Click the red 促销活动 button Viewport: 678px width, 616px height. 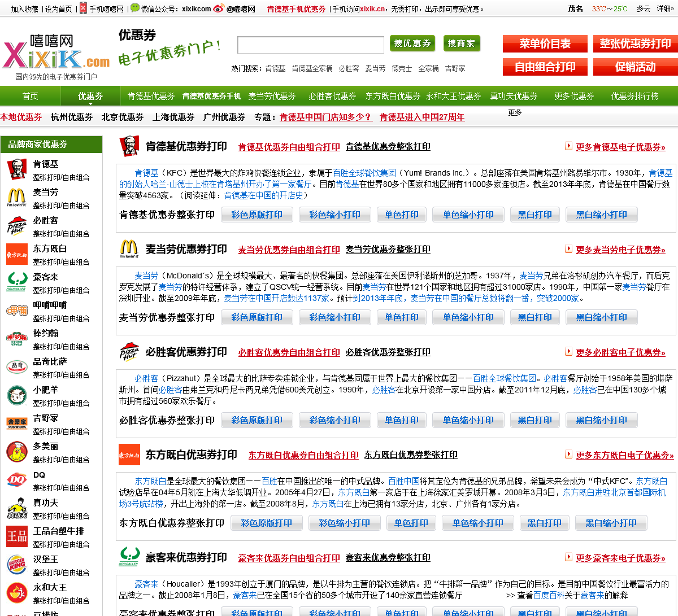(x=636, y=67)
